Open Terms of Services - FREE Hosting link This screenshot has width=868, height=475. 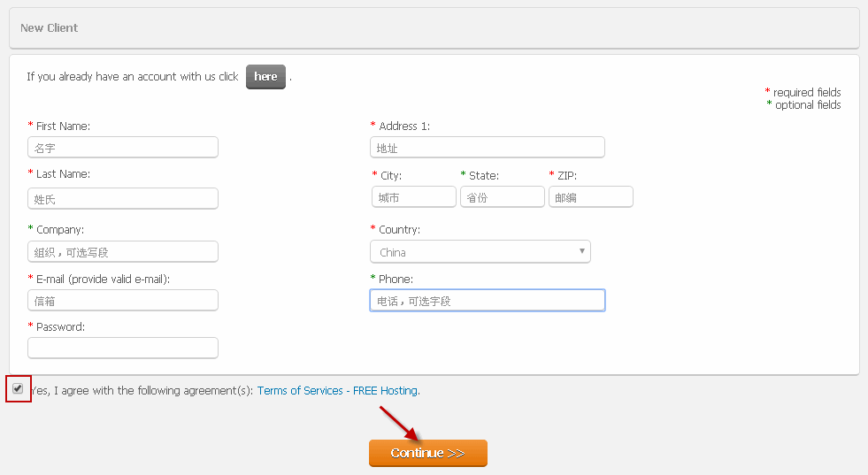(337, 391)
